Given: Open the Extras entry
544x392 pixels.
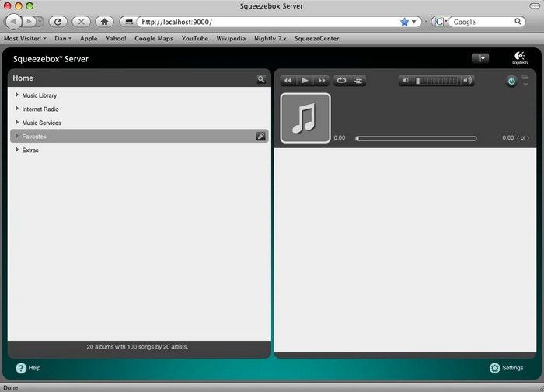Looking at the screenshot, I should coord(30,150).
